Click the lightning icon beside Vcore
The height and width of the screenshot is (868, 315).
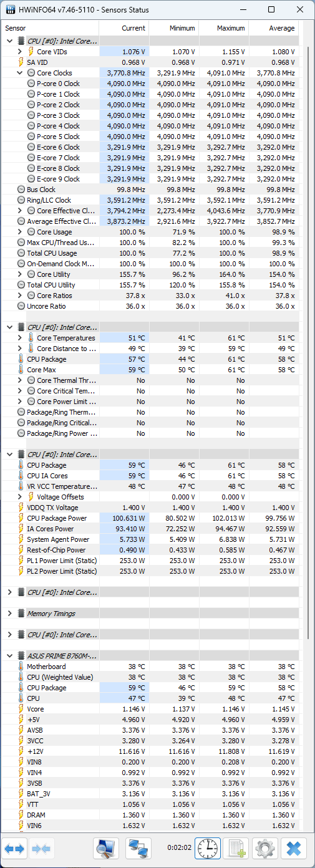click(x=21, y=709)
